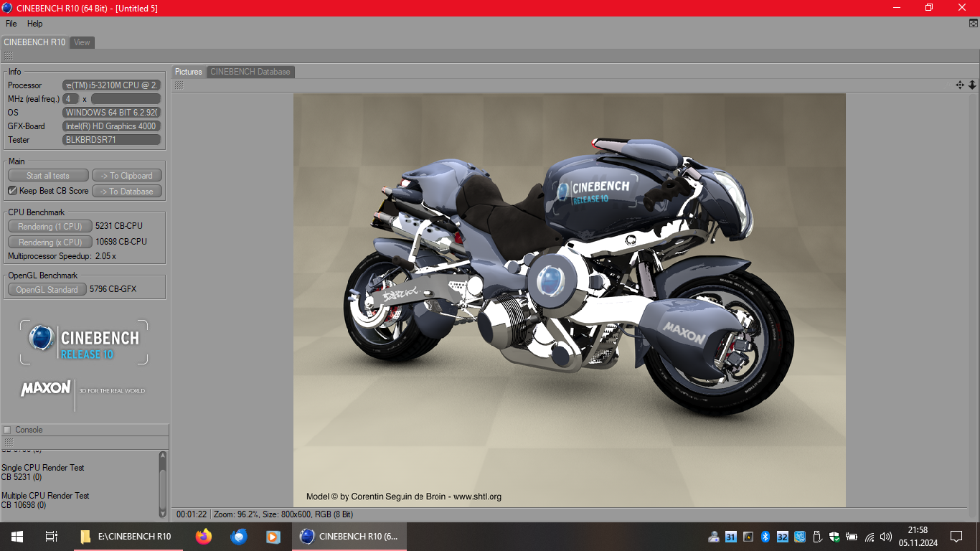Click the Bluetooth icon in the system tray
980x551 pixels.
[x=765, y=537]
